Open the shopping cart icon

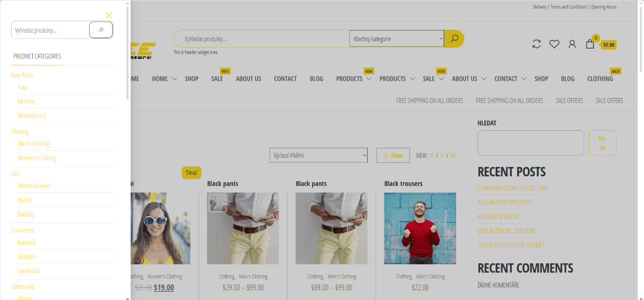click(x=590, y=44)
